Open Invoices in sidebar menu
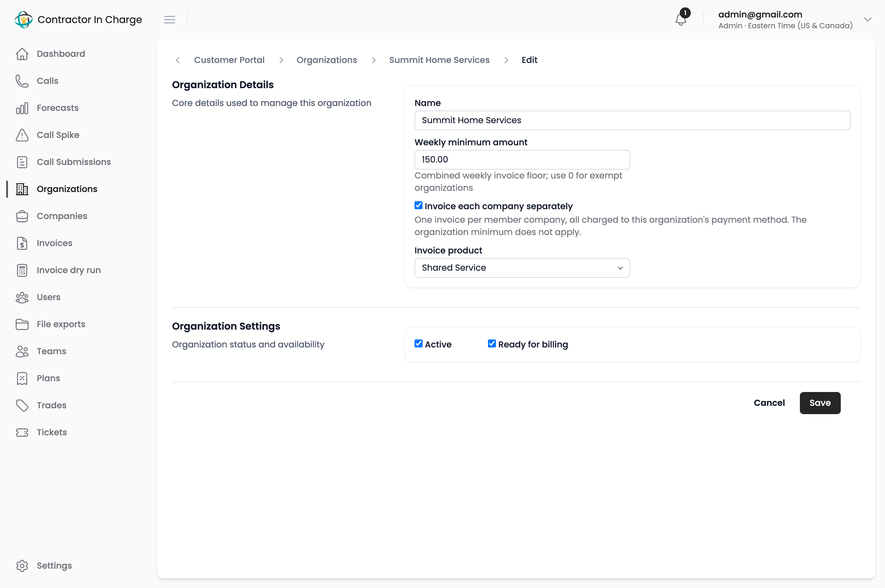The image size is (885, 588). click(54, 243)
